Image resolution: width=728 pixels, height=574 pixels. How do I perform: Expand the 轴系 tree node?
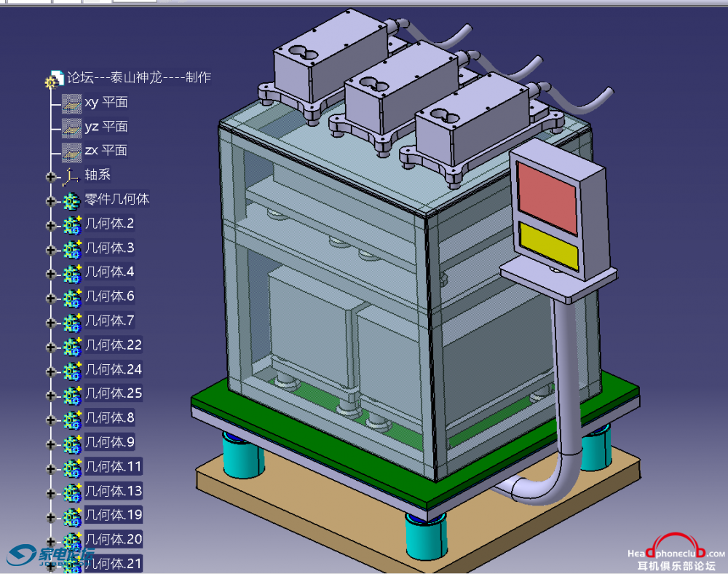50,176
